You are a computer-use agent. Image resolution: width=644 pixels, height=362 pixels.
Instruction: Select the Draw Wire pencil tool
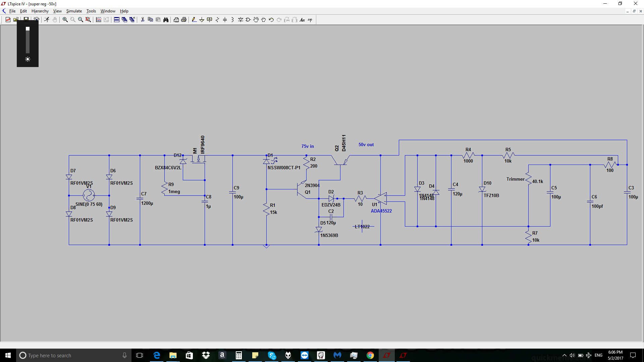coord(194,20)
